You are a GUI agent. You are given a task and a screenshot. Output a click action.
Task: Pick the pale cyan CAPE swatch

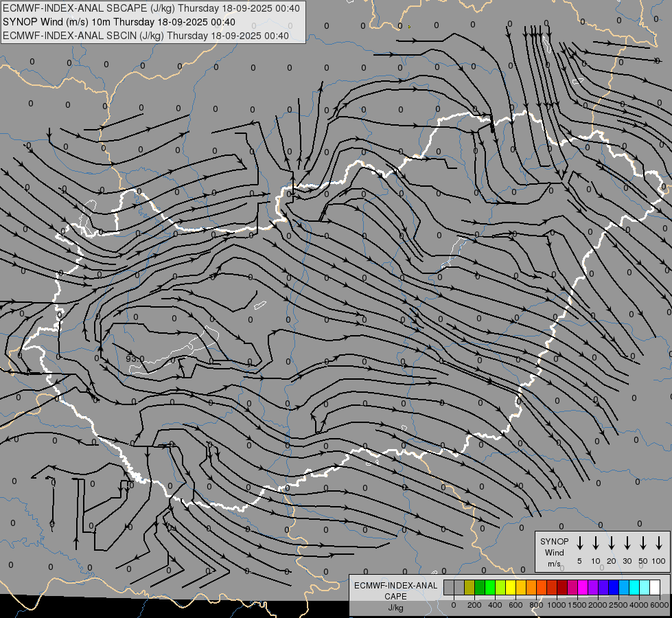click(645, 587)
